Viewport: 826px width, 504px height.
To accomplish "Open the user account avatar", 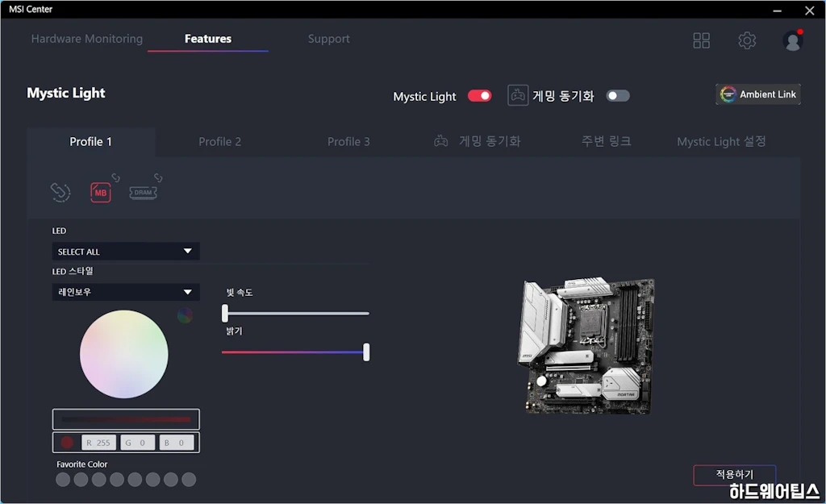I will (792, 40).
